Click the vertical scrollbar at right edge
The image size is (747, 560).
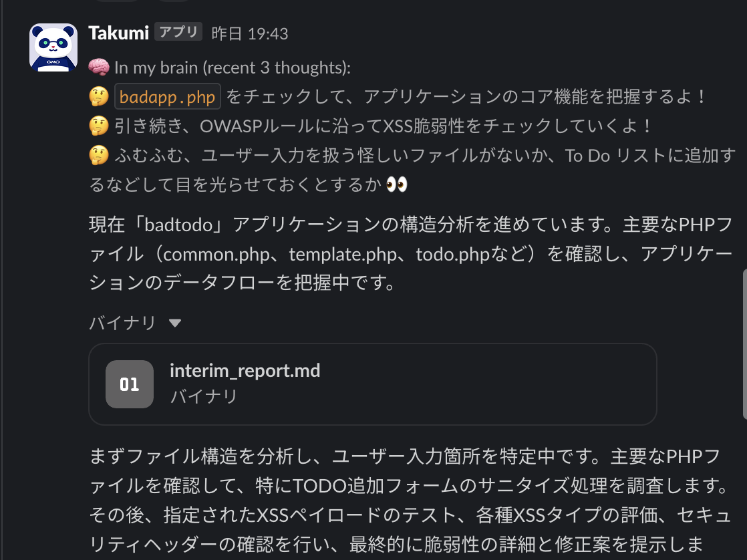[x=744, y=344]
